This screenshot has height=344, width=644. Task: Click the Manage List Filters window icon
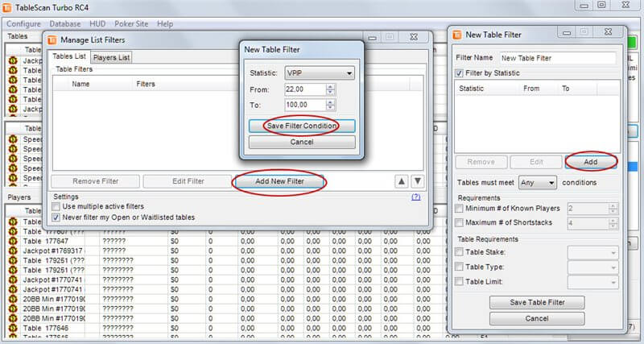click(x=52, y=39)
